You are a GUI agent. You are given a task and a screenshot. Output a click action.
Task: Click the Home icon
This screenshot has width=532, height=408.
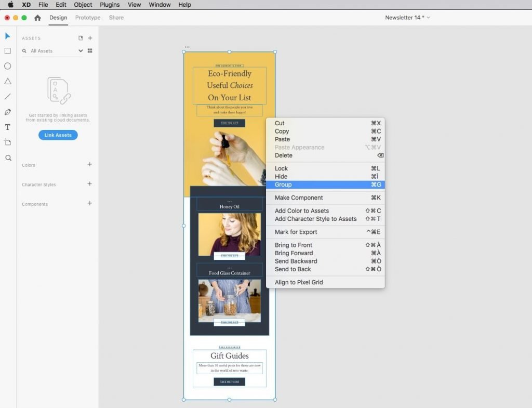coord(37,18)
